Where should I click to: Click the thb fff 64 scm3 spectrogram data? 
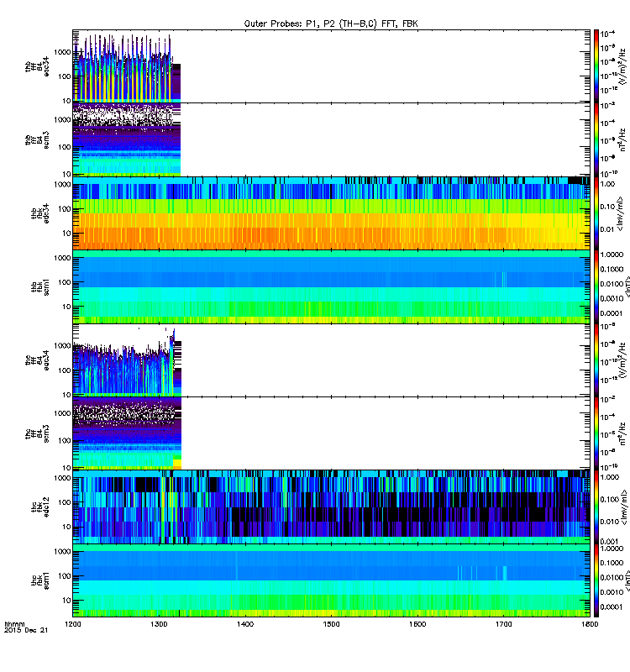pyautogui.click(x=127, y=139)
